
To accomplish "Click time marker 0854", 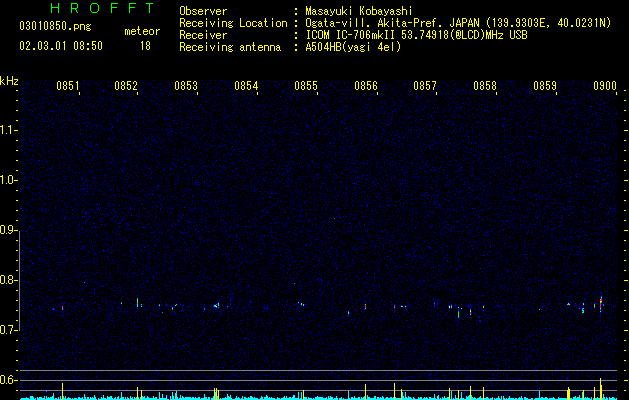I will coord(246,86).
